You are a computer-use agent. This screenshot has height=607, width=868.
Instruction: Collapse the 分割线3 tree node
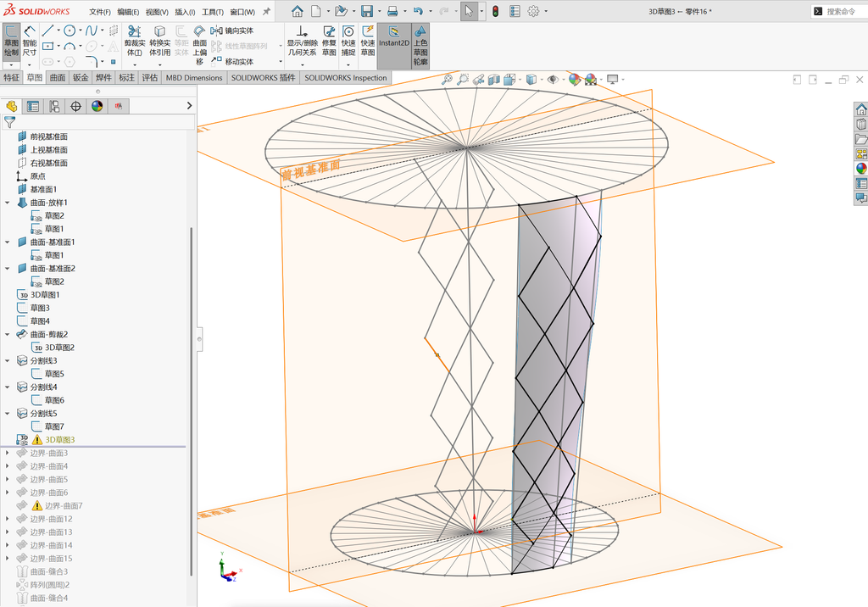[7, 360]
